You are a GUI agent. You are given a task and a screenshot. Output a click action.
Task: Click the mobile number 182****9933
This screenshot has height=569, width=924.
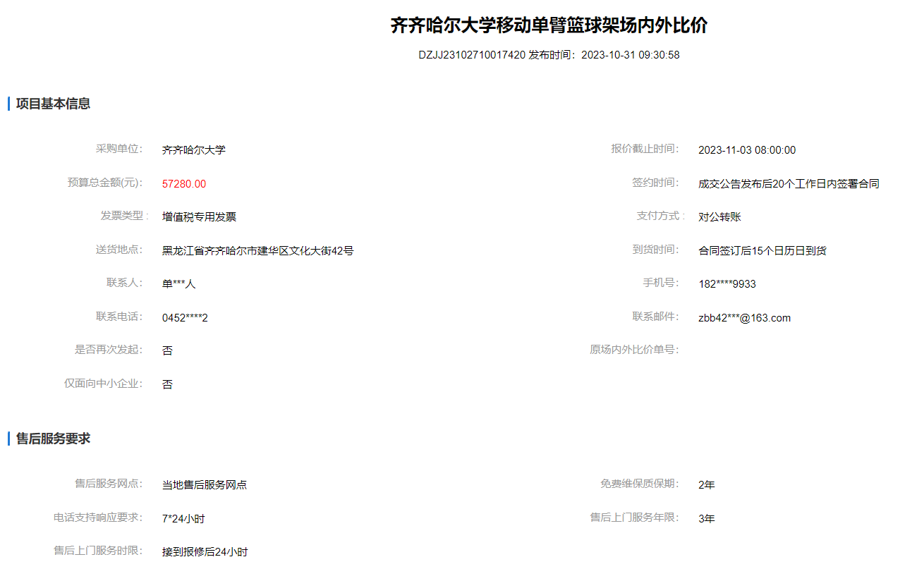pos(727,284)
